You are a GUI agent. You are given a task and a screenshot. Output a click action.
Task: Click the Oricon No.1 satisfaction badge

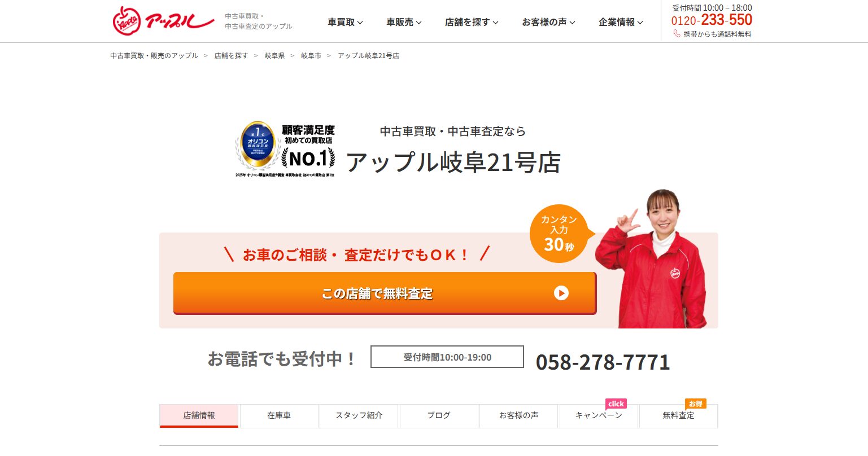285,150
